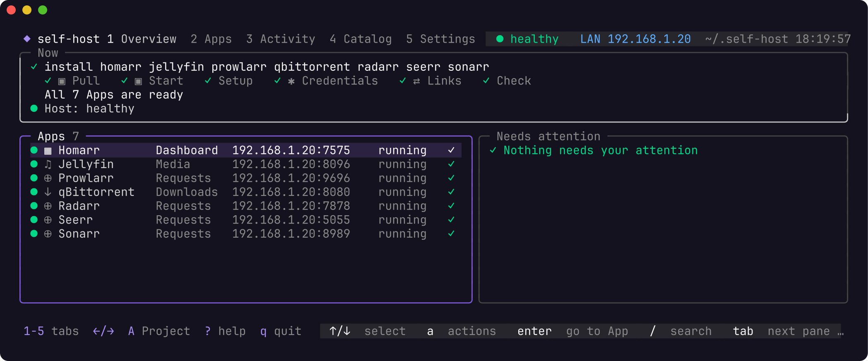This screenshot has height=361, width=868.
Task: Open the 4 Catalog tab
Action: coord(361,39)
